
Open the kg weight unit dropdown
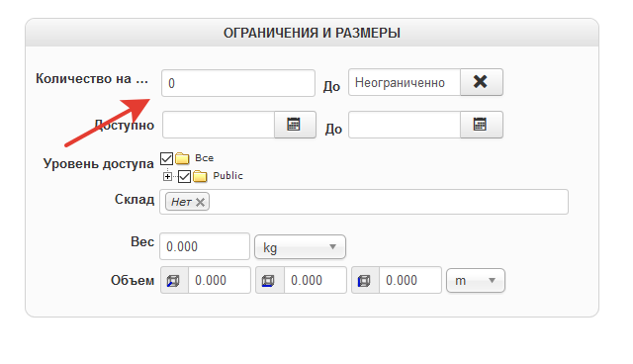click(300, 247)
